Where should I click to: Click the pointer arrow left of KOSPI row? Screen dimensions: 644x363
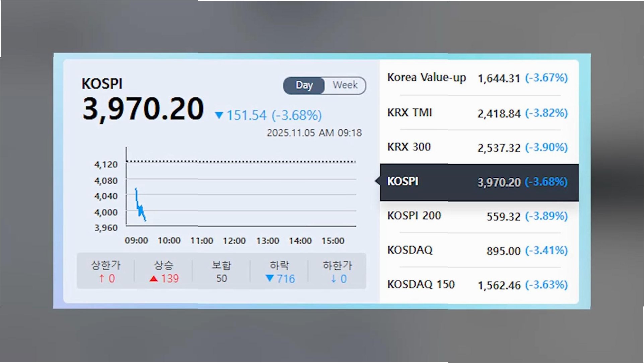click(377, 181)
